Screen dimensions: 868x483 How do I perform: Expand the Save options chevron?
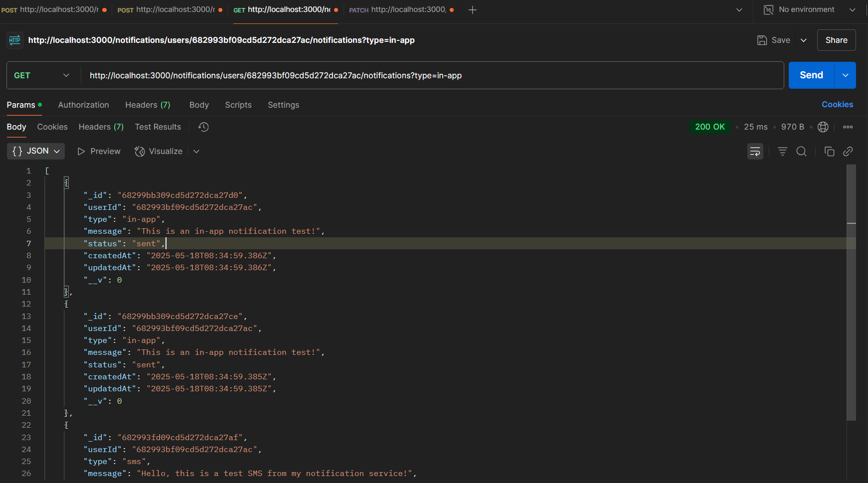(x=804, y=40)
